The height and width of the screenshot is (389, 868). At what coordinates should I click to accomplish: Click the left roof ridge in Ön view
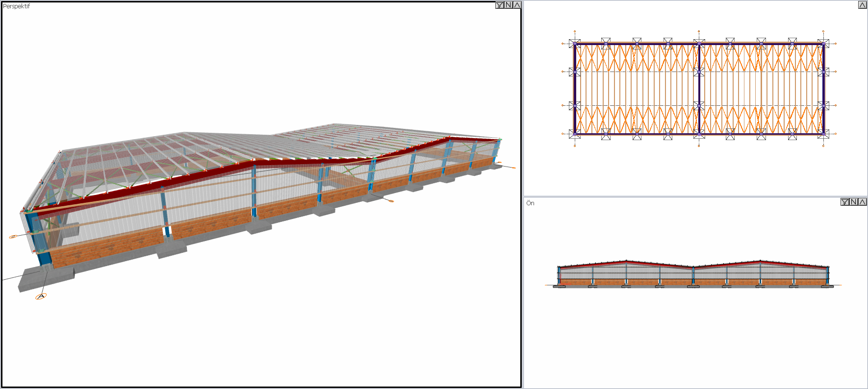(x=626, y=262)
